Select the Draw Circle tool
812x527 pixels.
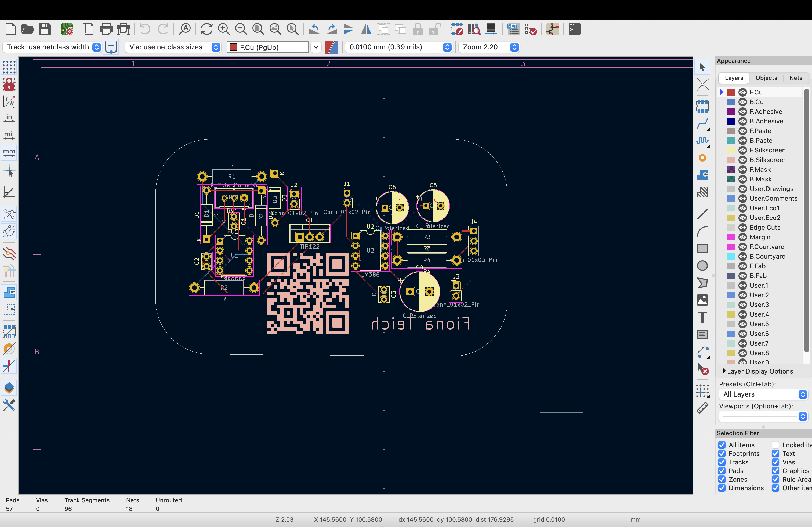[702, 266]
